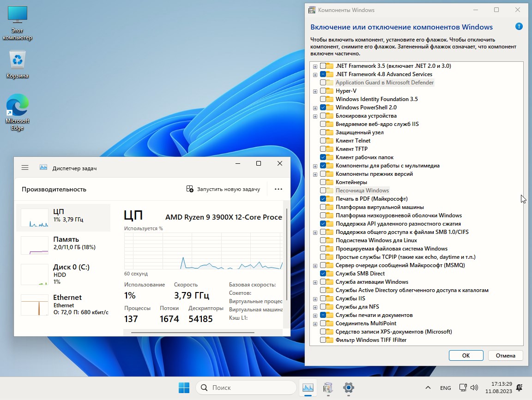
Task: Select Клиент TFTP feature row text
Action: (x=351, y=149)
